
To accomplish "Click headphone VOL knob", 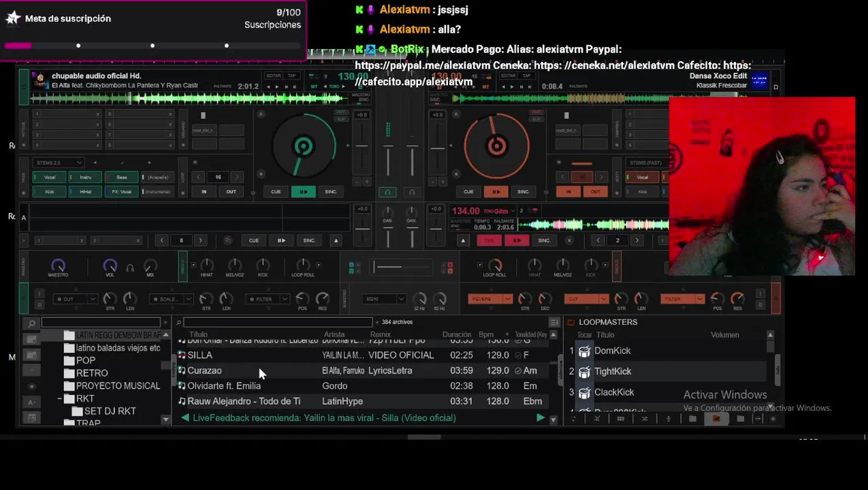I will pyautogui.click(x=110, y=265).
